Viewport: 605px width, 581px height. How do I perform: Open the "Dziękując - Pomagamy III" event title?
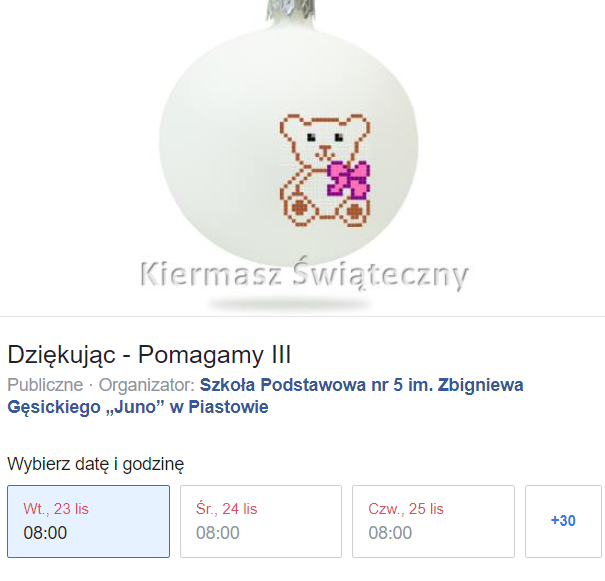click(x=149, y=355)
